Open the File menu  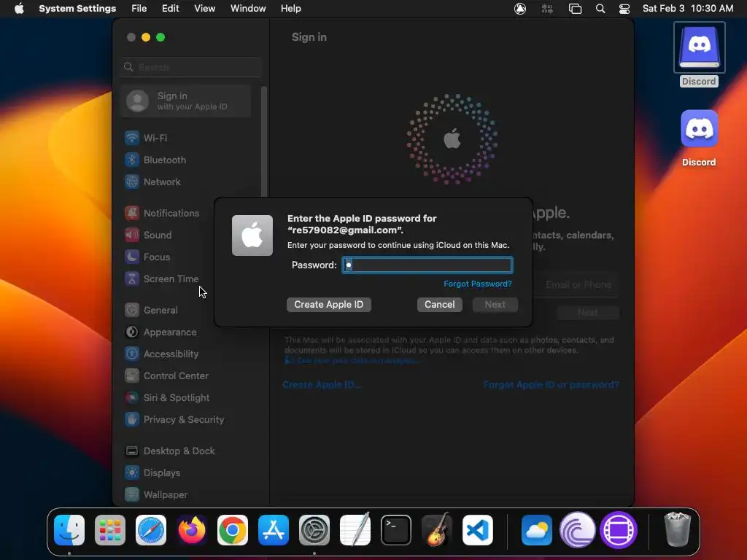pos(139,9)
